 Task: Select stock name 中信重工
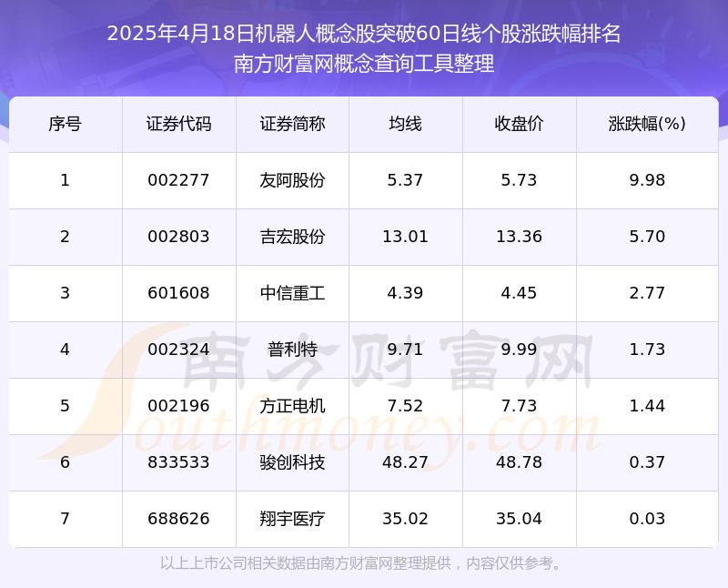[292, 293]
